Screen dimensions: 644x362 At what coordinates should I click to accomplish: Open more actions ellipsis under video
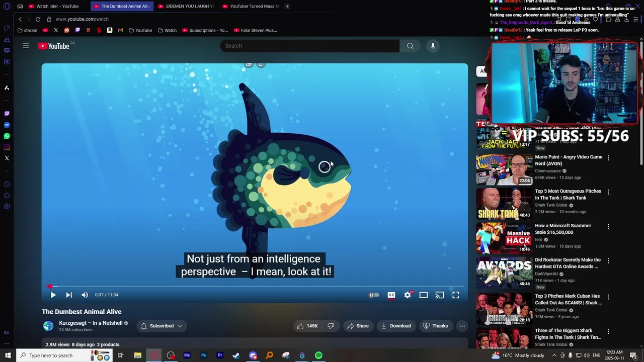[462, 326]
